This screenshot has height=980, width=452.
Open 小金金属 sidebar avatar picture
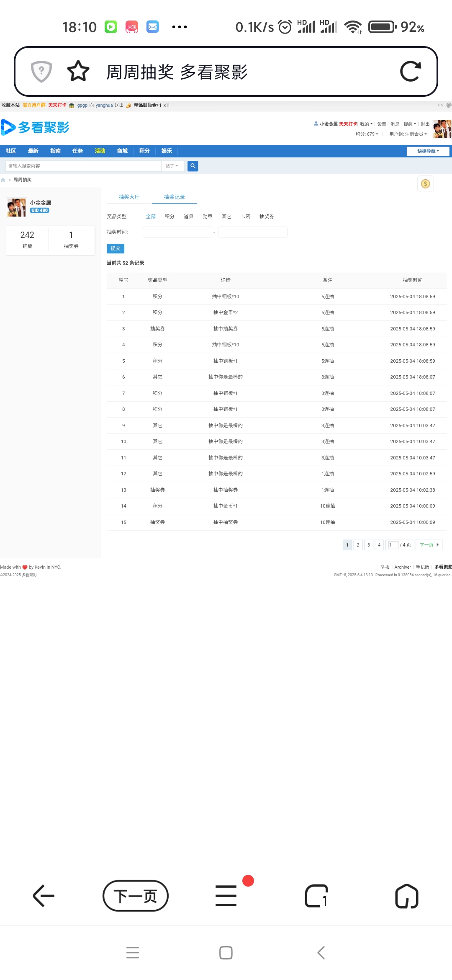pos(17,208)
